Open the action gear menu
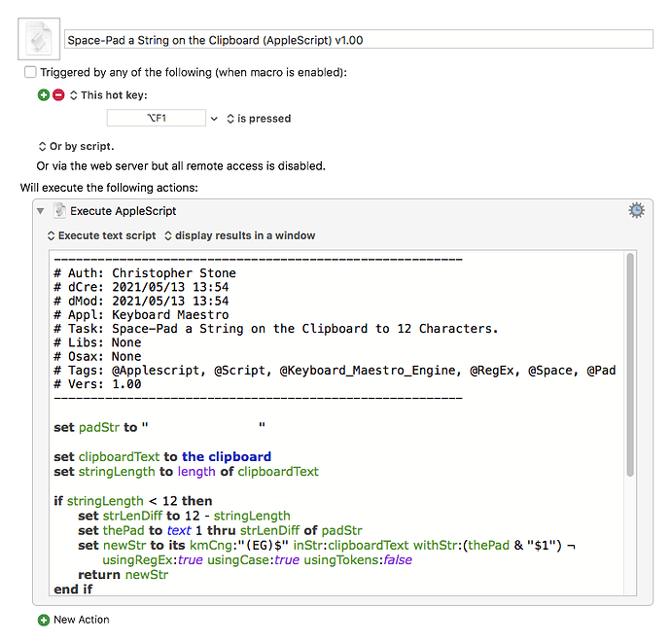Screen dimensions: 671x644 (x=636, y=210)
